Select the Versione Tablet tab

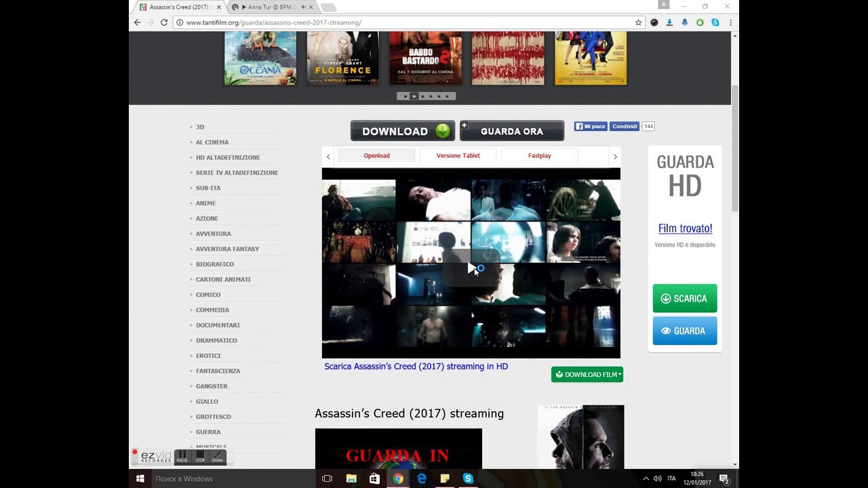point(458,156)
